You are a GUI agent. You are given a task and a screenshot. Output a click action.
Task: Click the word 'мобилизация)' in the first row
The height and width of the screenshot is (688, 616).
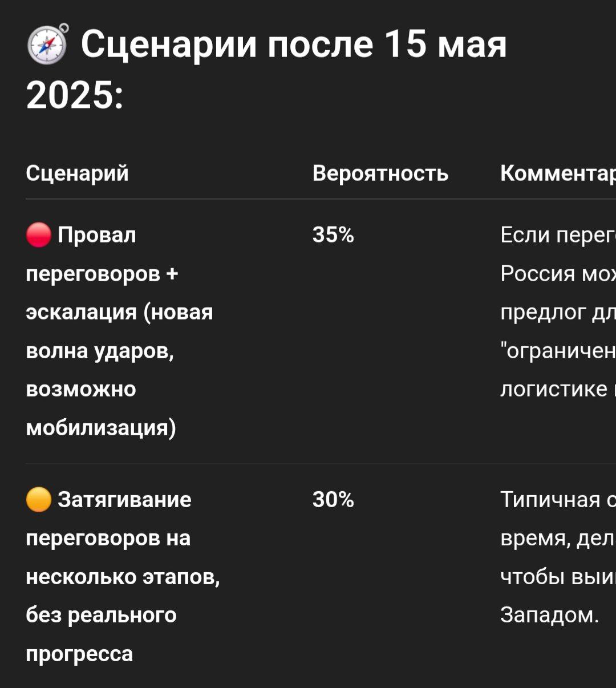point(101,427)
